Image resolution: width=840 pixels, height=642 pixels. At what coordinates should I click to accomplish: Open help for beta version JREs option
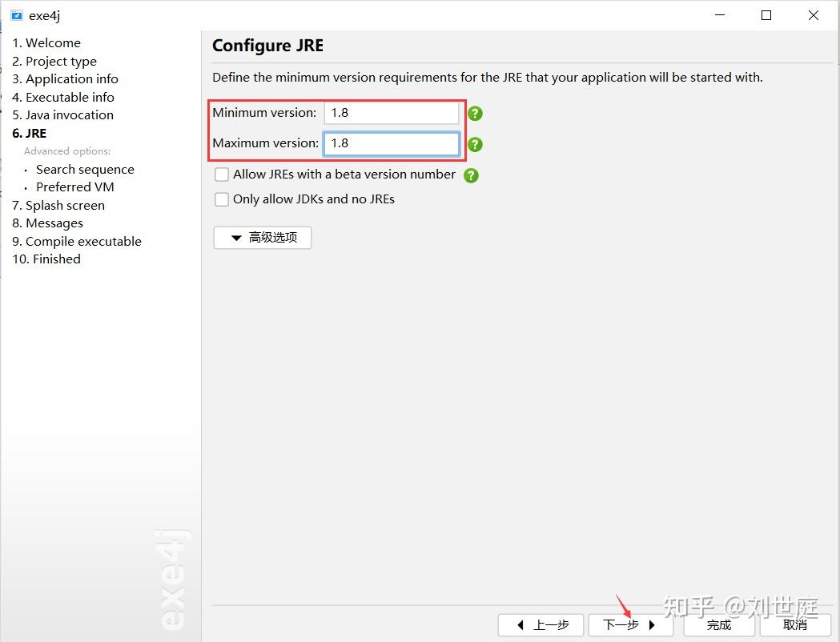471,175
